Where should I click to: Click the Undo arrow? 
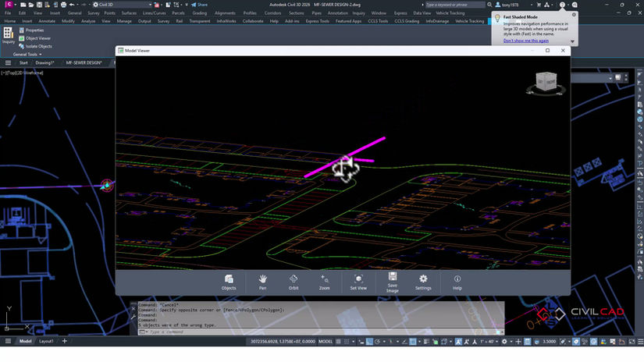(72, 5)
